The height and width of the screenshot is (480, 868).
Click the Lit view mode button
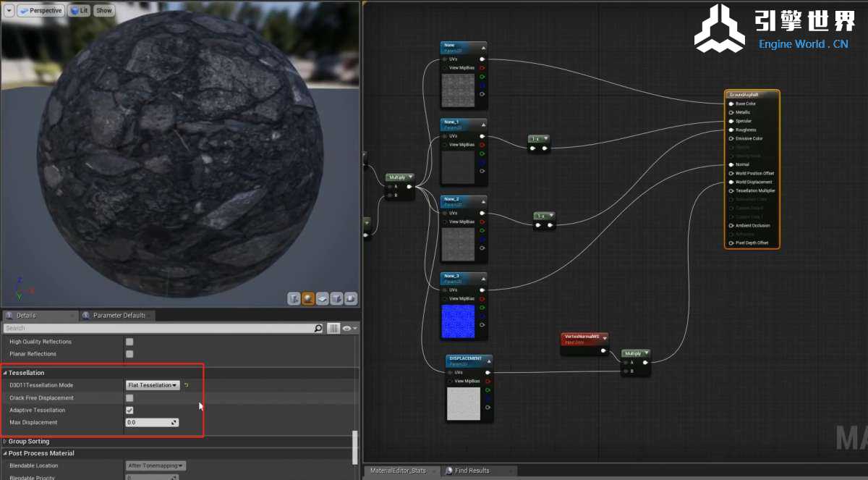[80, 11]
